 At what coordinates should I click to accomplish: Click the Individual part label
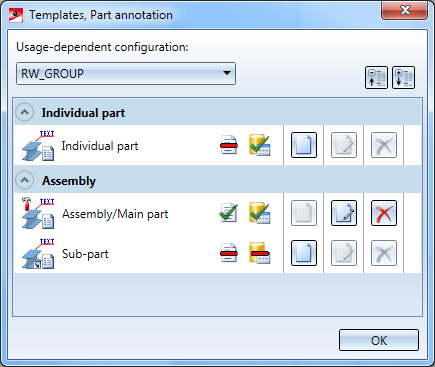[x=100, y=146]
